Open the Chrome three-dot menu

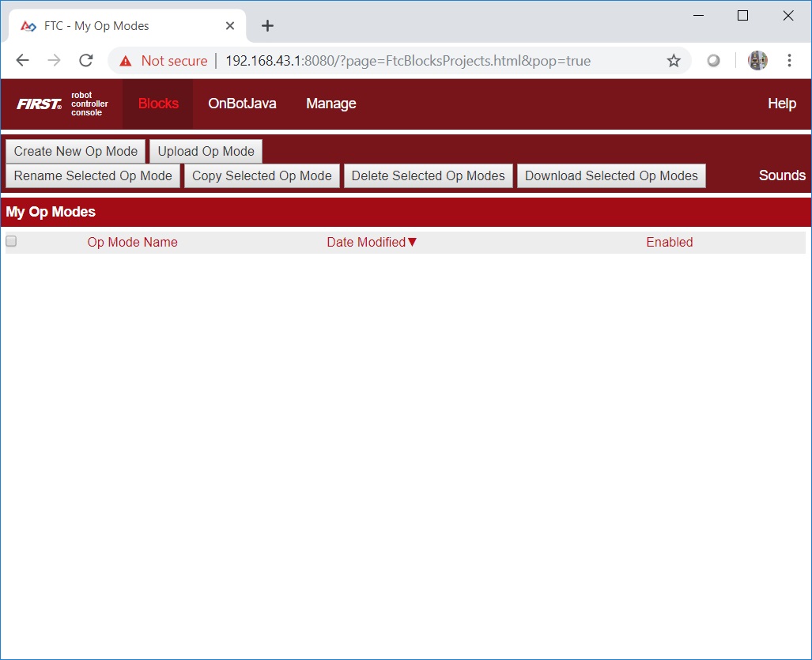[x=789, y=61]
